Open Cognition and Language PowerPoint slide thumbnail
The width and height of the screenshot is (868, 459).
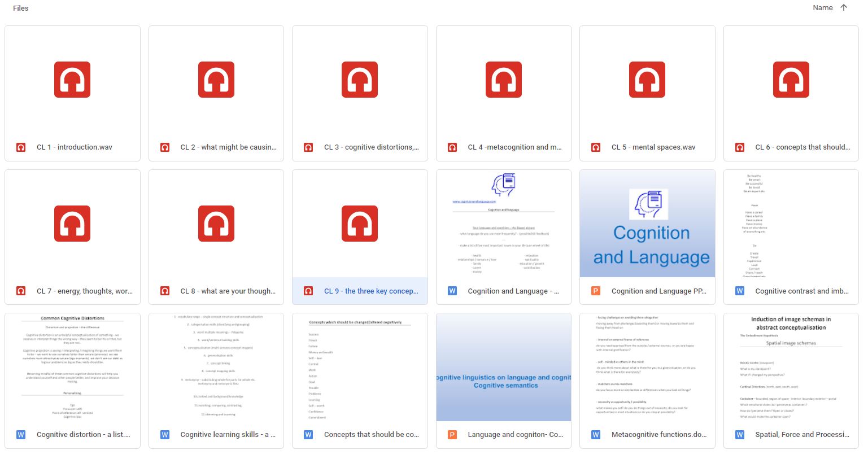tap(647, 224)
